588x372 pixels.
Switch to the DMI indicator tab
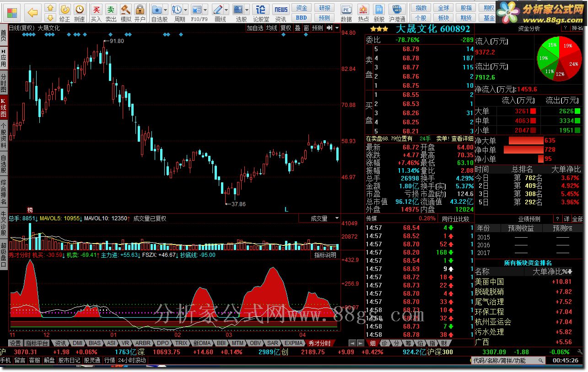pos(78,343)
